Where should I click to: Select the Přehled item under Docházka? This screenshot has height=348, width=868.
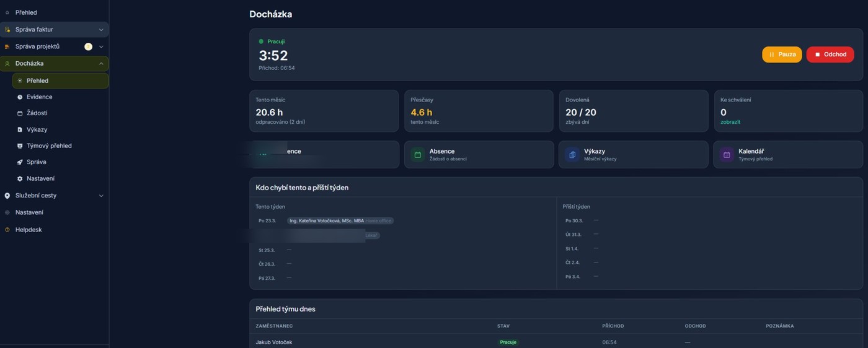[x=37, y=80]
